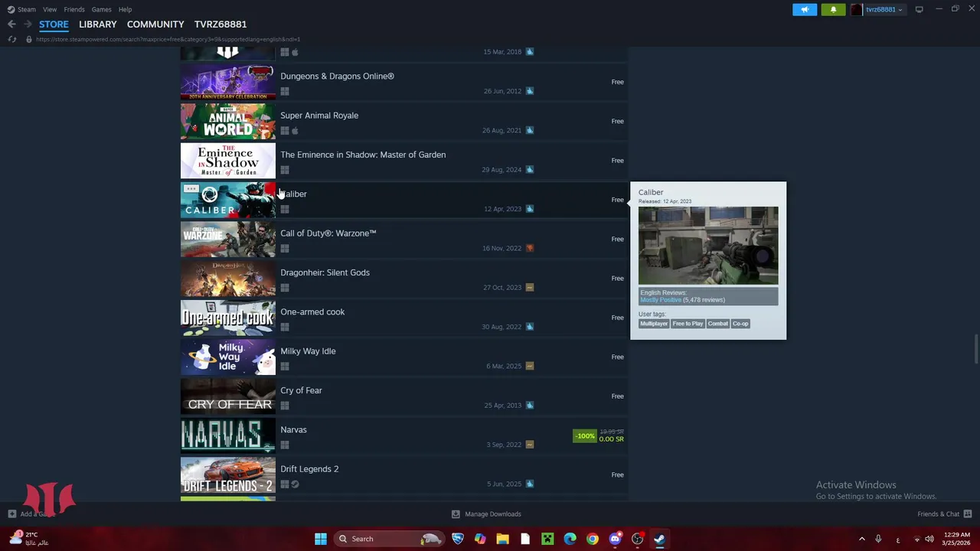This screenshot has height=551, width=980.
Task: Open the clock showing 12:29 AM
Action: (x=957, y=539)
